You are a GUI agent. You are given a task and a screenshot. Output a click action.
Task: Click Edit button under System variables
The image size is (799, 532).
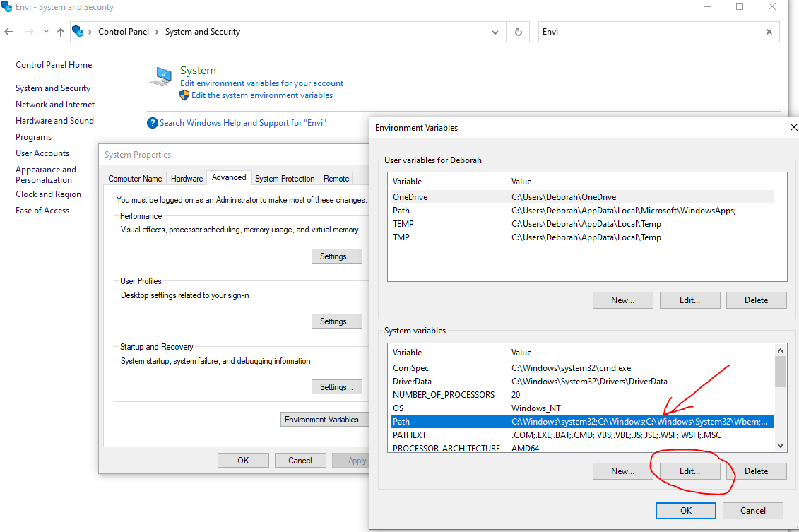click(x=689, y=471)
